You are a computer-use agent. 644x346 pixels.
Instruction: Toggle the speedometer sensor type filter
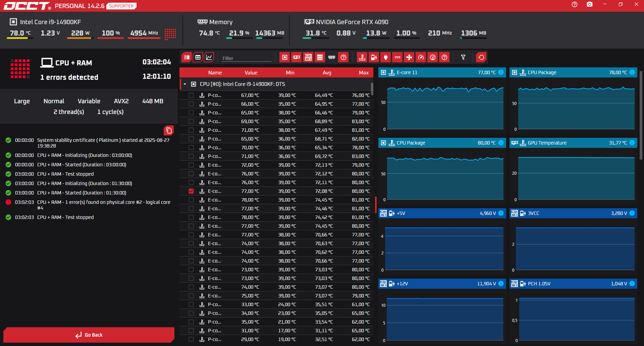pos(421,57)
